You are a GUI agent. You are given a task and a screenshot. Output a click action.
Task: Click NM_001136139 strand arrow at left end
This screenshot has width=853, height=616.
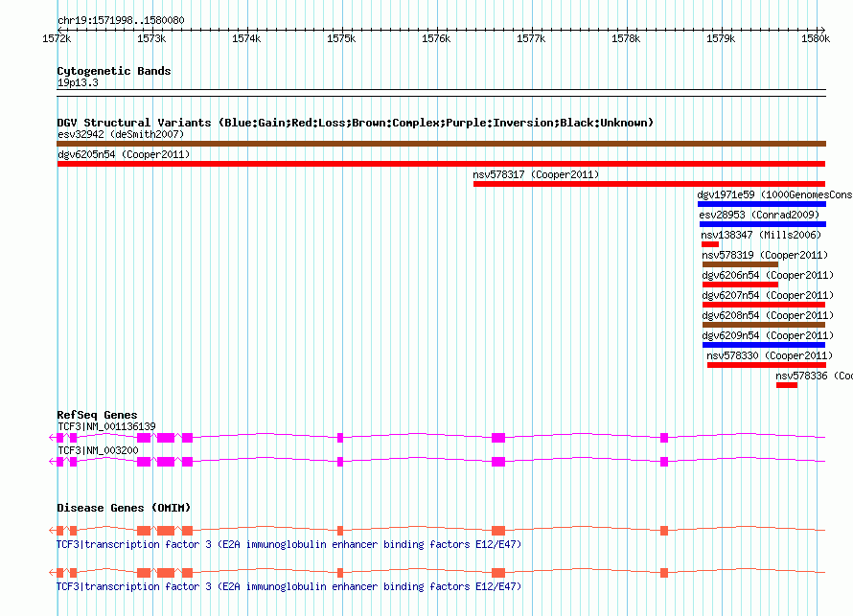(x=52, y=438)
